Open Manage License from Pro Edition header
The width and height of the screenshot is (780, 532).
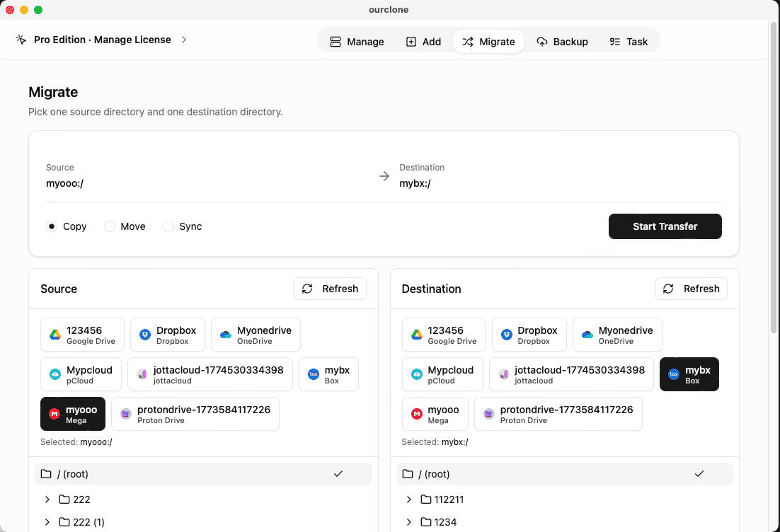pos(102,40)
